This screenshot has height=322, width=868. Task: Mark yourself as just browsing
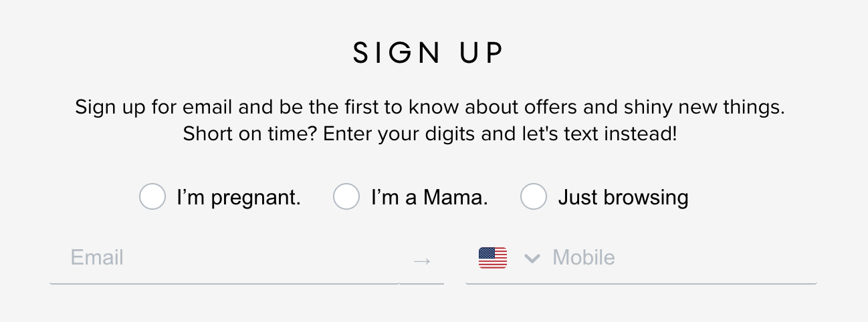pos(534,197)
